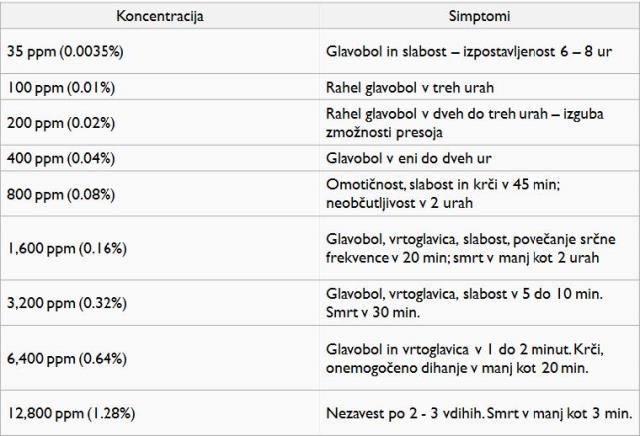Select the 6,400 ppm (0.64%) cell
The image size is (640, 436).
160,358
